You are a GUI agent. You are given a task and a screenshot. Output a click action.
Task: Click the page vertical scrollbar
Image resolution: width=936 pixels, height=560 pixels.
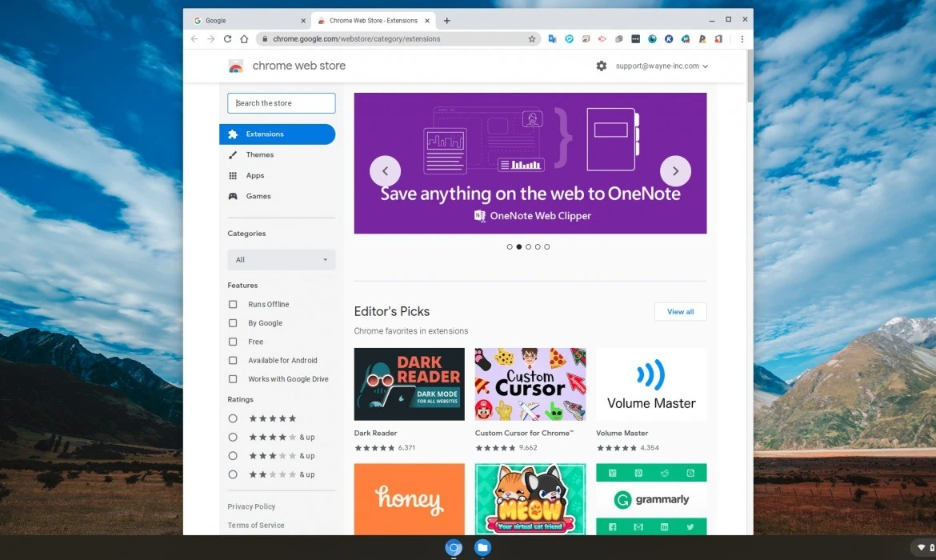pos(750,77)
